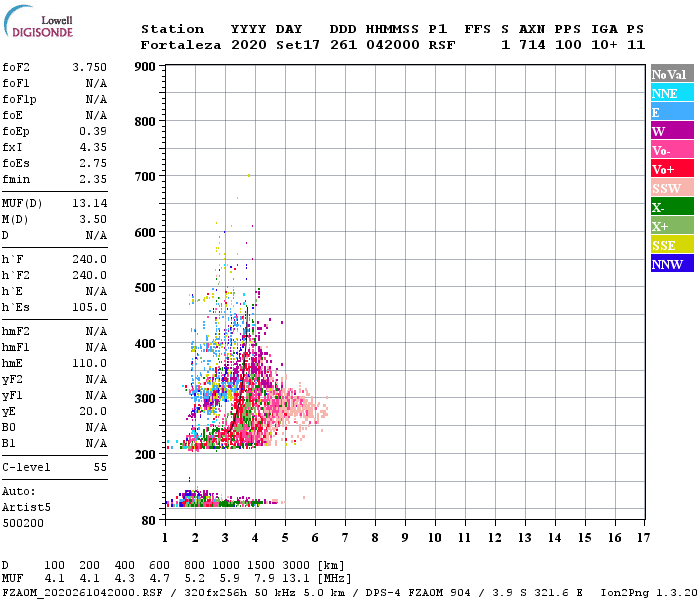Click the foF2 value 3.750
The height and width of the screenshot is (600, 700).
(x=89, y=67)
